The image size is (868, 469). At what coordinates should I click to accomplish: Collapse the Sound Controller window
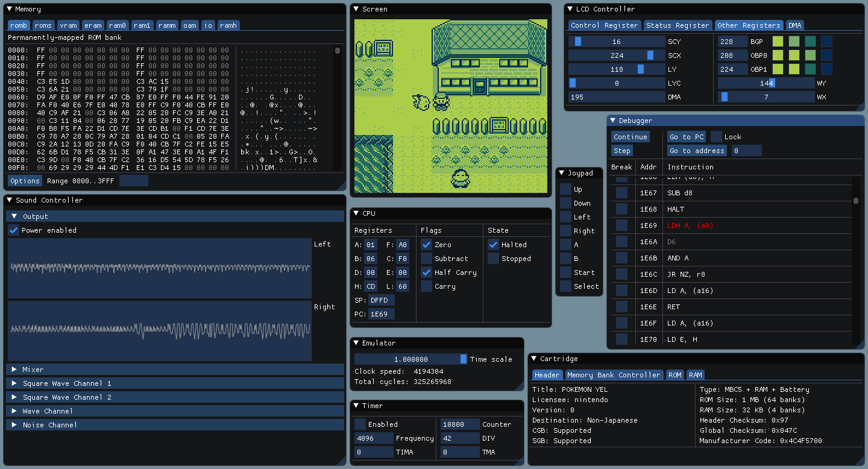coord(10,200)
